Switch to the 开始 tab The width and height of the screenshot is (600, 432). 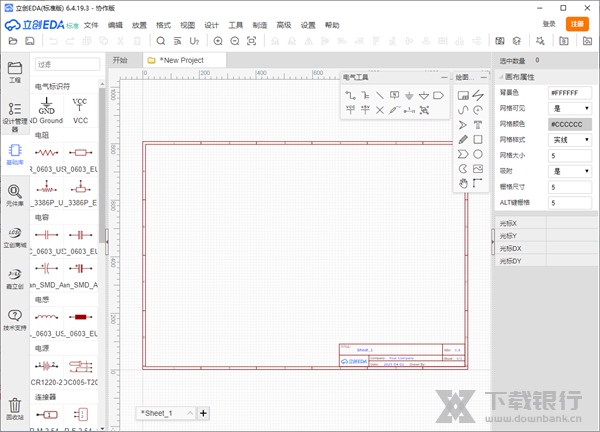[x=121, y=60]
